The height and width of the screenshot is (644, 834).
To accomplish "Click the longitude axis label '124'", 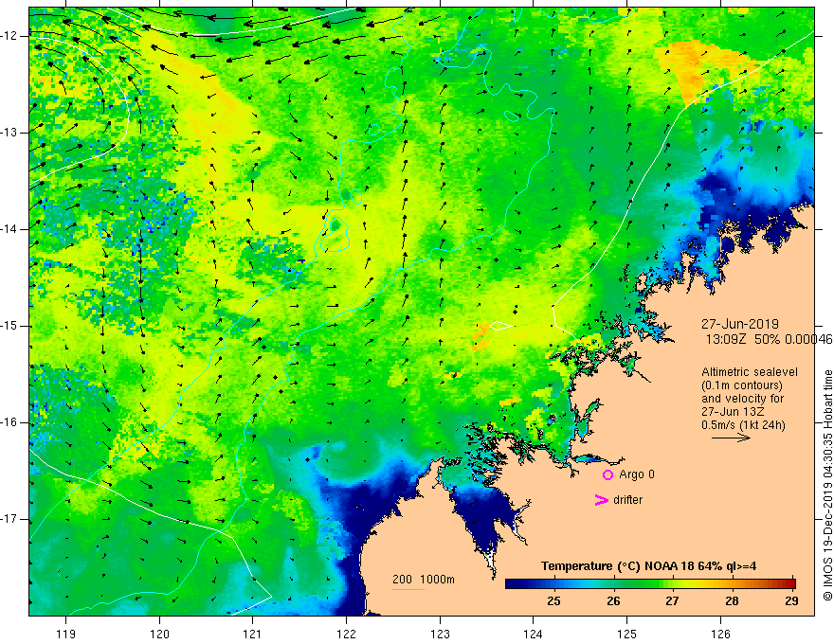I will pos(534,634).
